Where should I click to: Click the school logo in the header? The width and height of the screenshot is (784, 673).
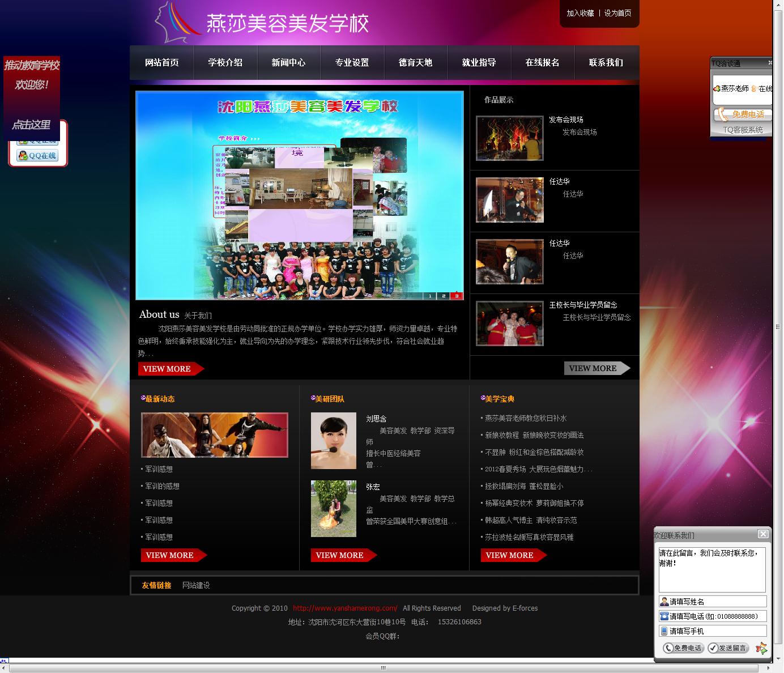[261, 23]
